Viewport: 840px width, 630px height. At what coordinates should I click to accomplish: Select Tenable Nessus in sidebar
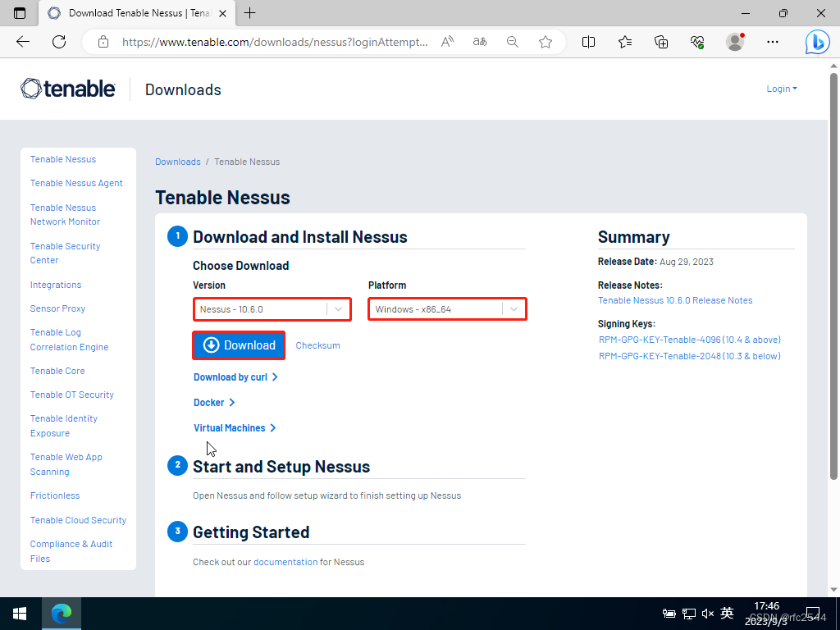[x=63, y=159]
